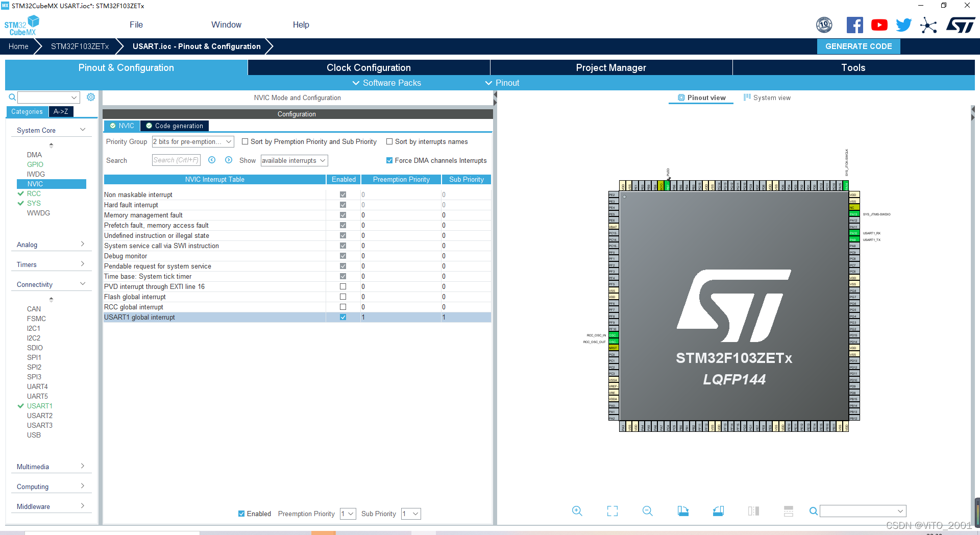Select GPIO under System Core
The height and width of the screenshot is (535, 980).
[35, 164]
